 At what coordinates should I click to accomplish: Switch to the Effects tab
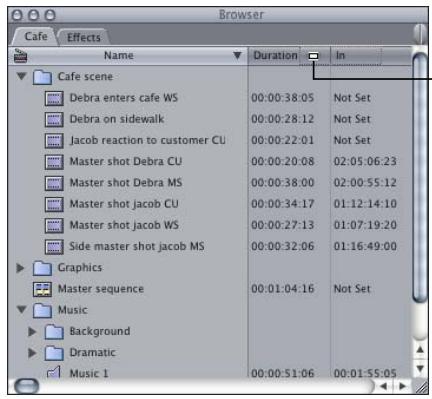point(84,37)
